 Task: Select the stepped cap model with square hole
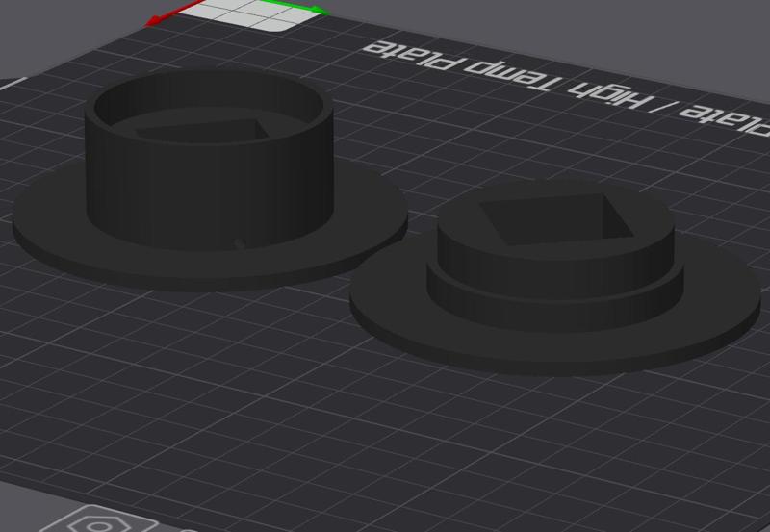point(556,278)
